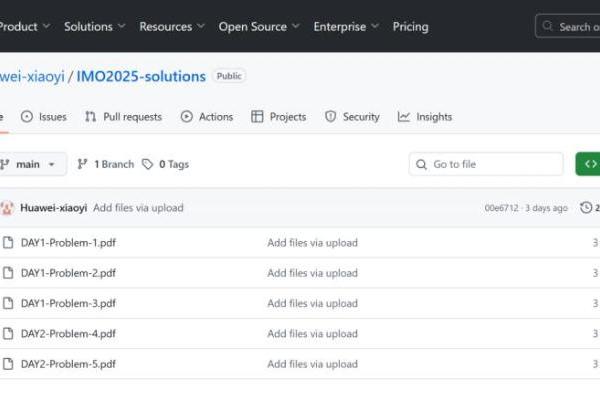
Task: Open the Open Source dropdown
Action: pyautogui.click(x=259, y=27)
